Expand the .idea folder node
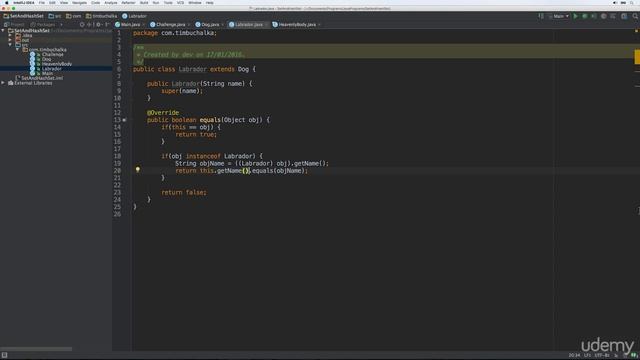640x360 pixels. tap(10, 36)
